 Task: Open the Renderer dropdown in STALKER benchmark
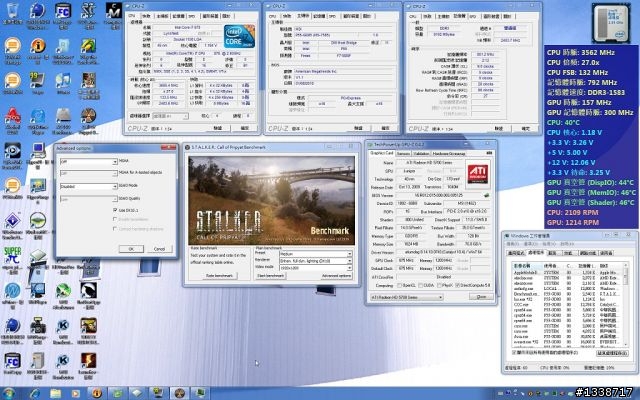click(x=316, y=260)
